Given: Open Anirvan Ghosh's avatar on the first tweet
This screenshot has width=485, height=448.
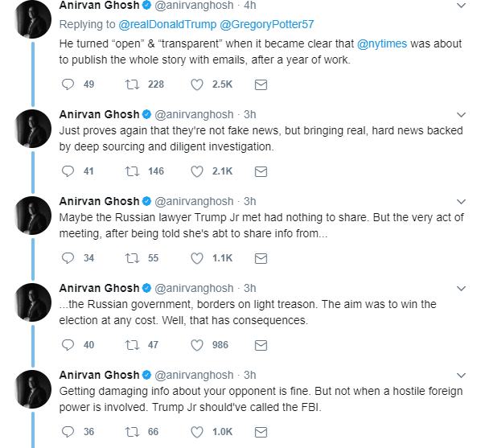Looking at the screenshot, I should (33, 19).
